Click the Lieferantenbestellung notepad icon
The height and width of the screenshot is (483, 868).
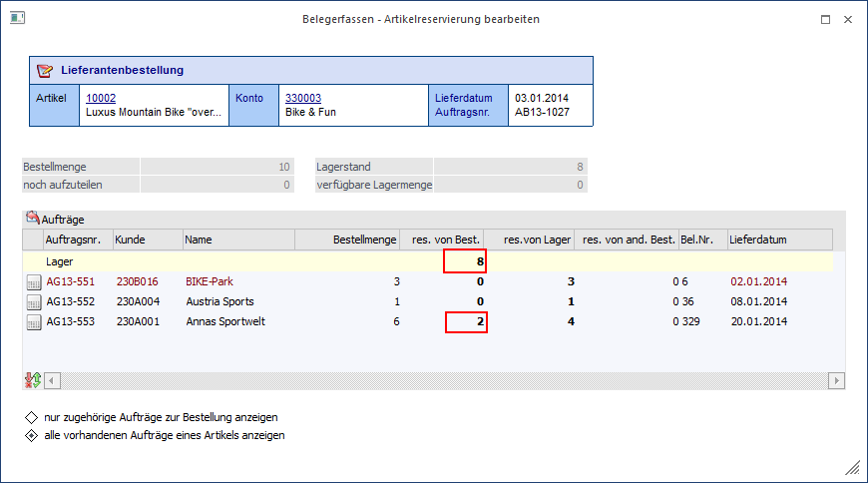[44, 70]
